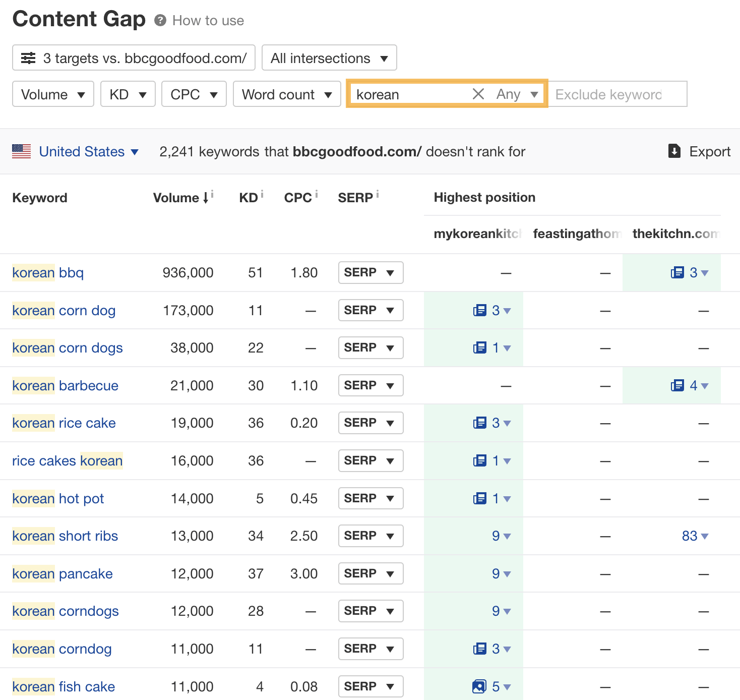Screen dimensions: 740x700
Task: Click the info icon next to the SERP header
Action: click(x=377, y=193)
